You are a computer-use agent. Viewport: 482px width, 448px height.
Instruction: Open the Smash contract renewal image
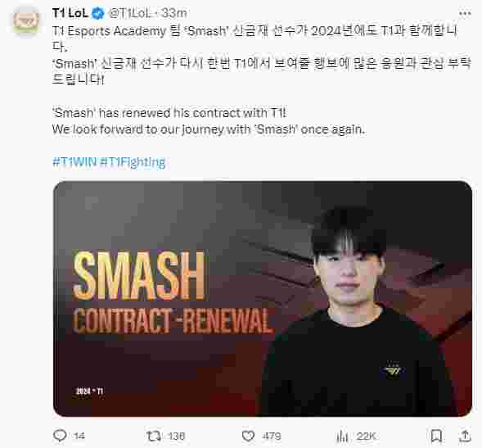263,299
